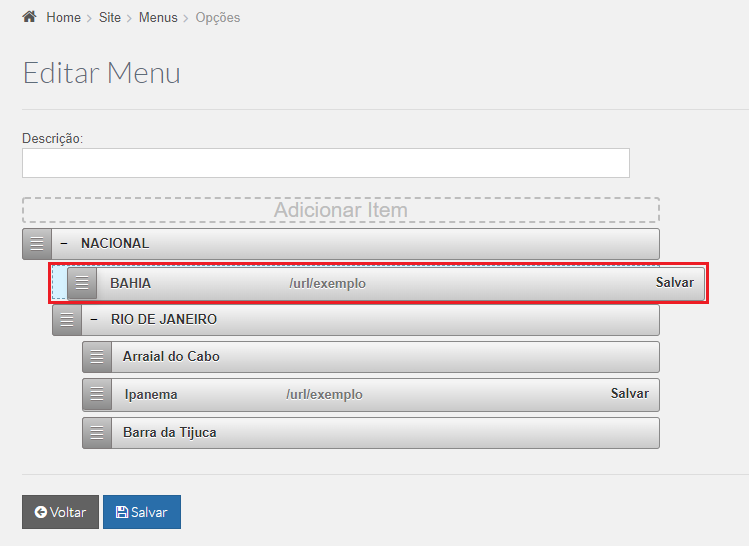Edit the Ipanema /url/exemplo field
Image resolution: width=749 pixels, height=546 pixels.
pos(324,395)
